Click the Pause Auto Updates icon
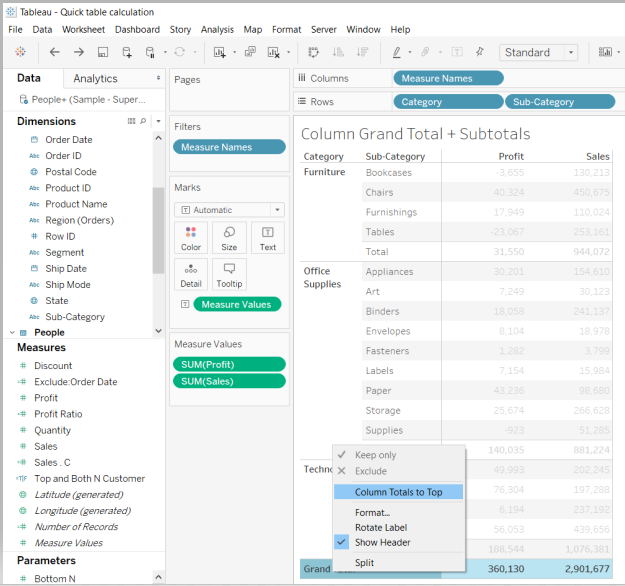The width and height of the screenshot is (625, 586). tap(150, 52)
